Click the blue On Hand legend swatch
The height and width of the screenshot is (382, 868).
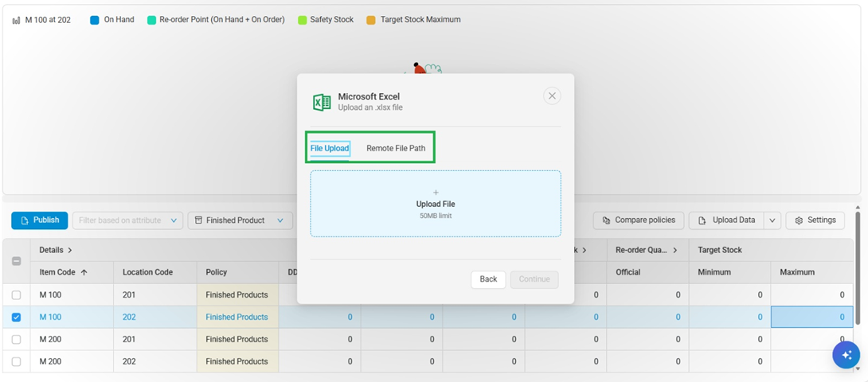click(95, 20)
